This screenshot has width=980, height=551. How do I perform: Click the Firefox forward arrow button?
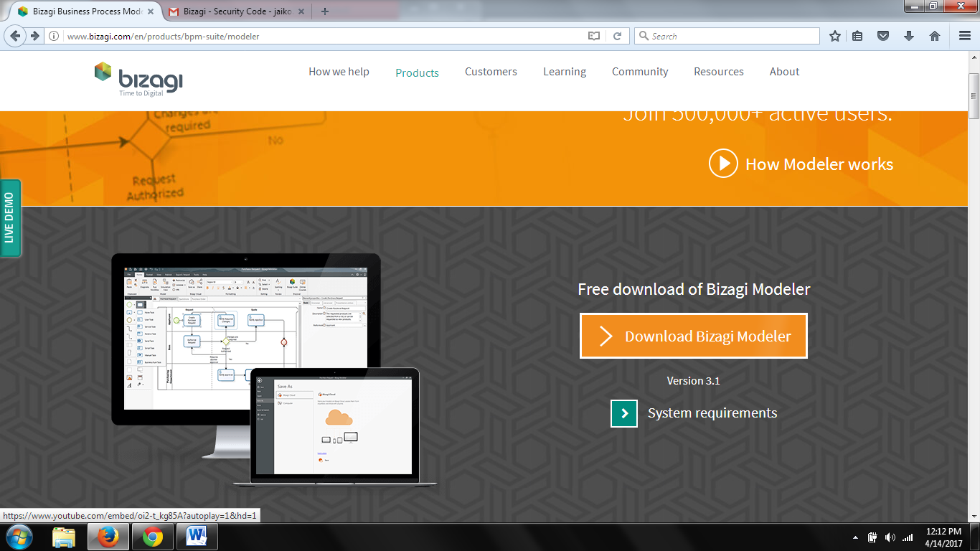34,36
